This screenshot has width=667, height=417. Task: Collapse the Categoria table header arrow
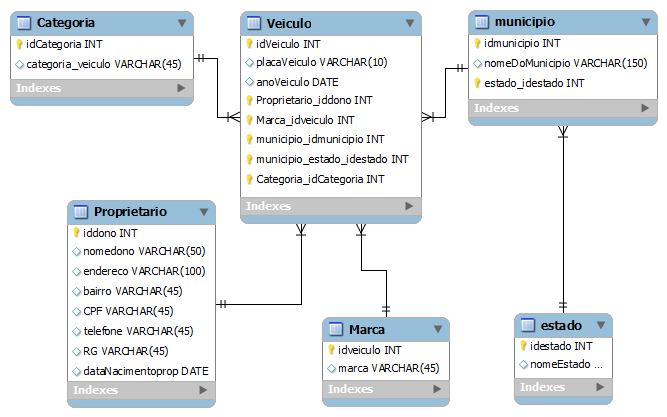coord(181,22)
